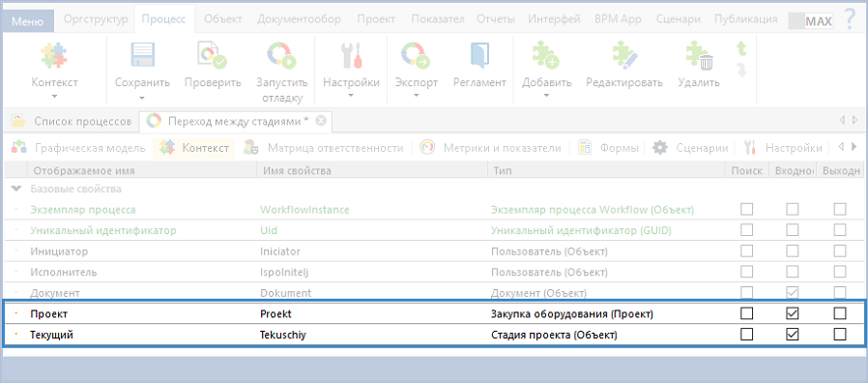Switch to the Проект ribbon tab
This screenshot has height=383, width=868.
pos(376,19)
